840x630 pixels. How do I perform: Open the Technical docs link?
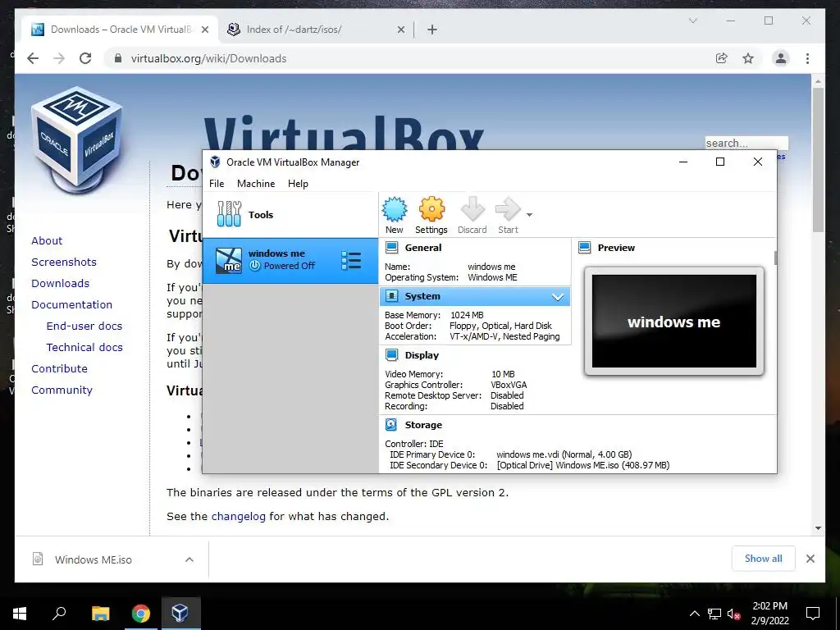[84, 348]
